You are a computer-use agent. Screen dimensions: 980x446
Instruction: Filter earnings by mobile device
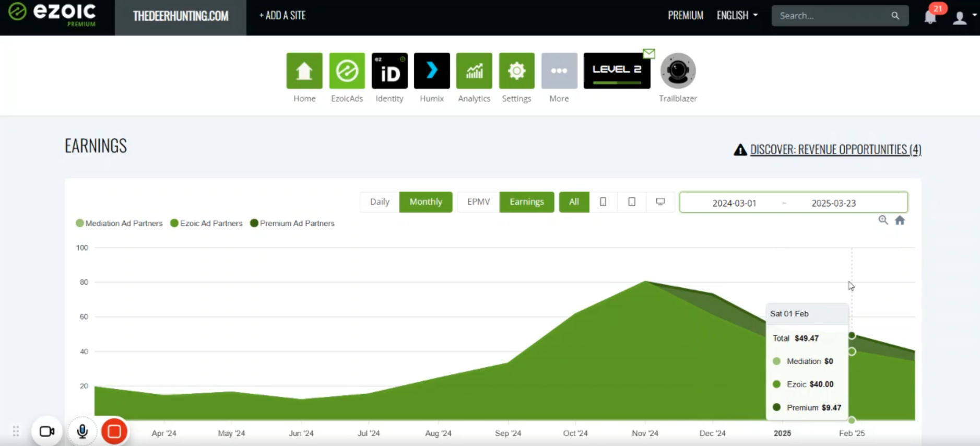click(x=603, y=202)
